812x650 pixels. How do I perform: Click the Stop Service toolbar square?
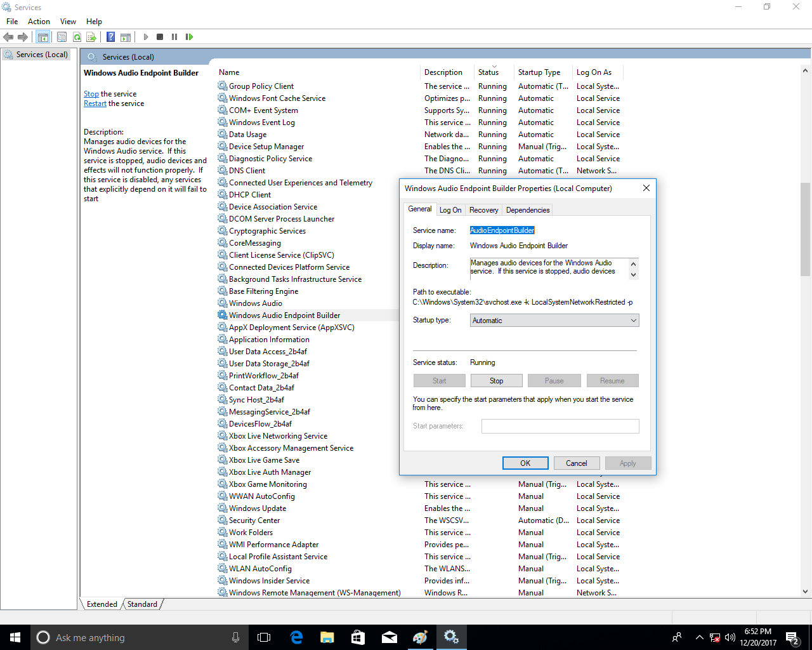(x=160, y=37)
